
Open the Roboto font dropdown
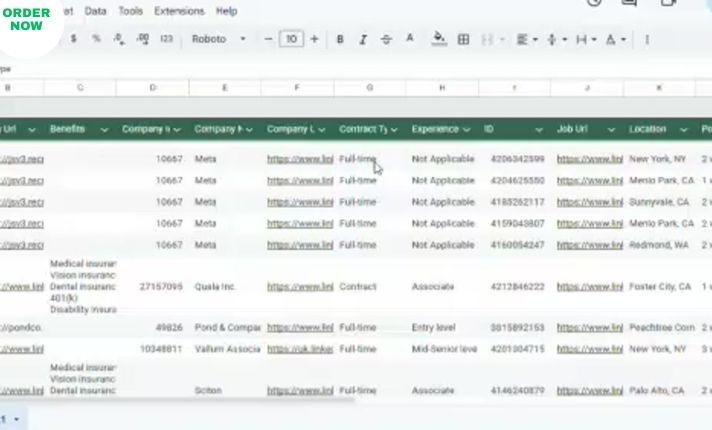pos(218,39)
